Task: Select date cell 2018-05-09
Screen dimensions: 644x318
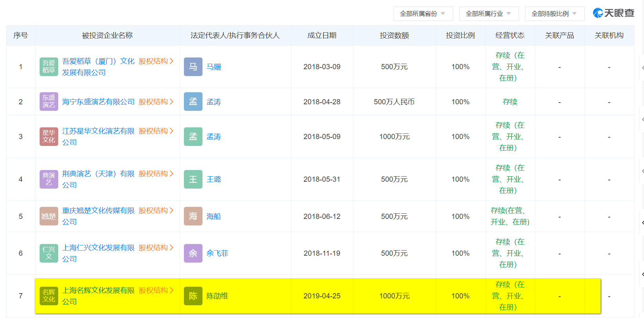Action: point(322,137)
